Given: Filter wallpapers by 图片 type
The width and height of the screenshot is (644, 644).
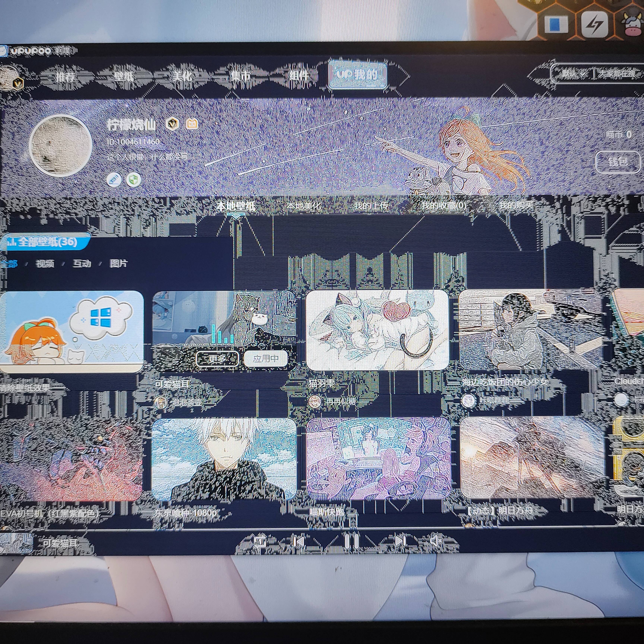Looking at the screenshot, I should [x=118, y=264].
